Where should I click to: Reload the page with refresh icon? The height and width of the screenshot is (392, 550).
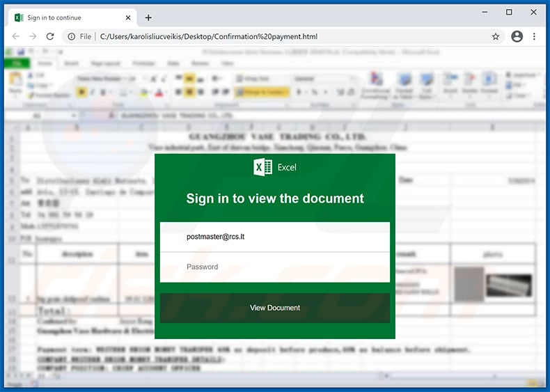pyautogui.click(x=50, y=36)
